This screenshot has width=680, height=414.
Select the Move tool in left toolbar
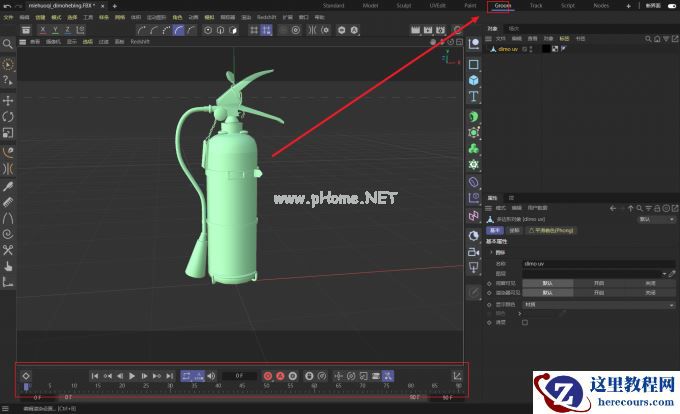[8, 101]
